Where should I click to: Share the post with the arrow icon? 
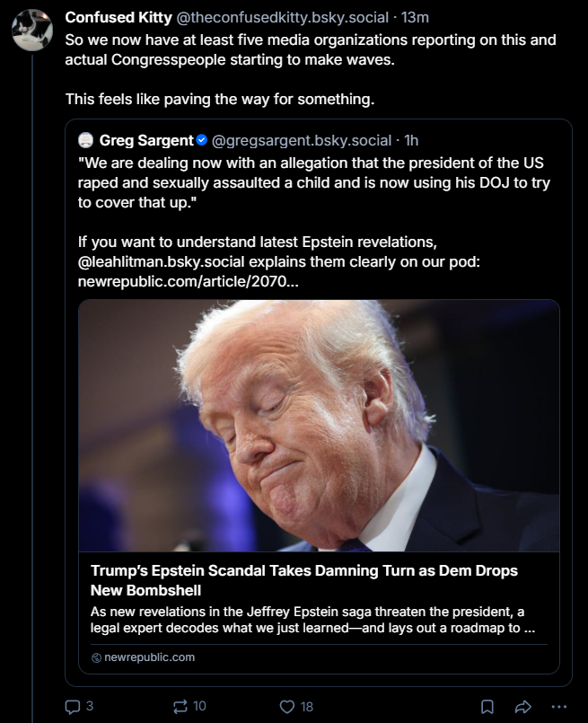[x=523, y=707]
